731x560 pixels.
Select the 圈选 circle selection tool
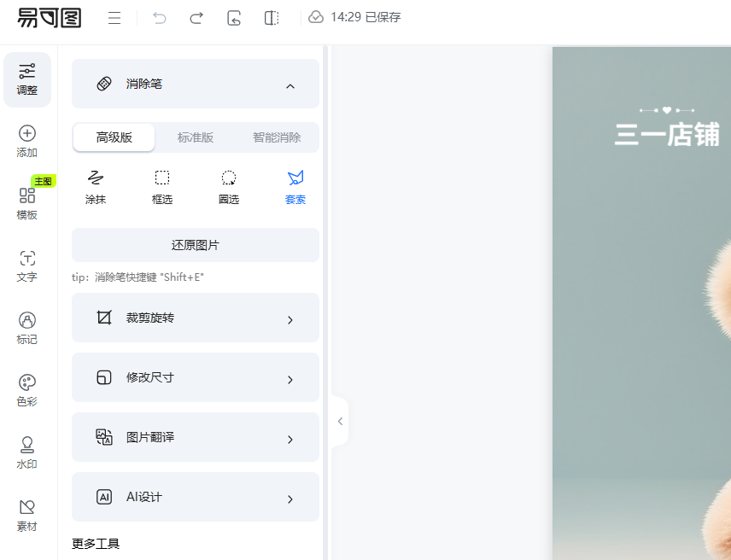coord(229,187)
